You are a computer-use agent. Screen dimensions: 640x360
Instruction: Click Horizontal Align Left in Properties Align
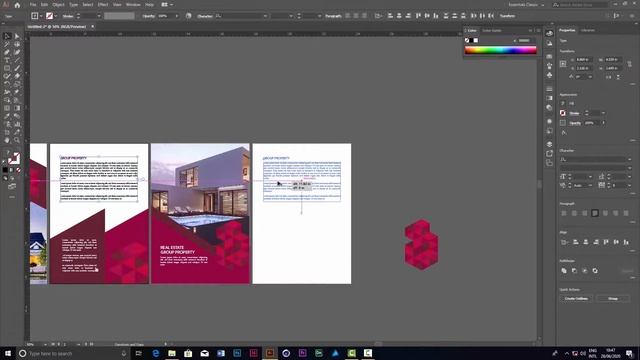(576, 242)
